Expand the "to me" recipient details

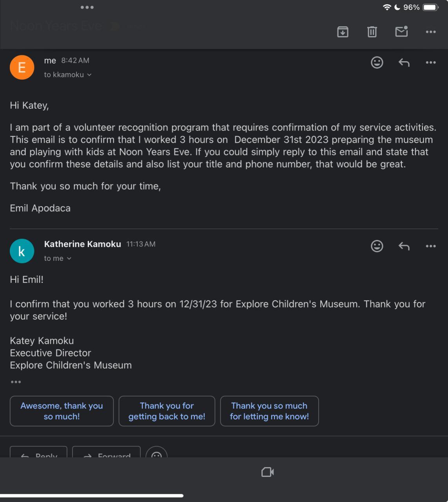point(69,258)
